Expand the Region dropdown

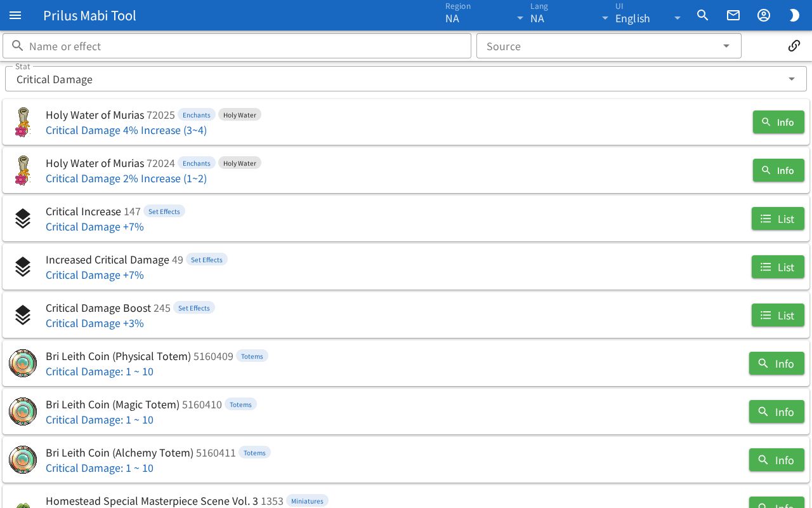pyautogui.click(x=485, y=15)
